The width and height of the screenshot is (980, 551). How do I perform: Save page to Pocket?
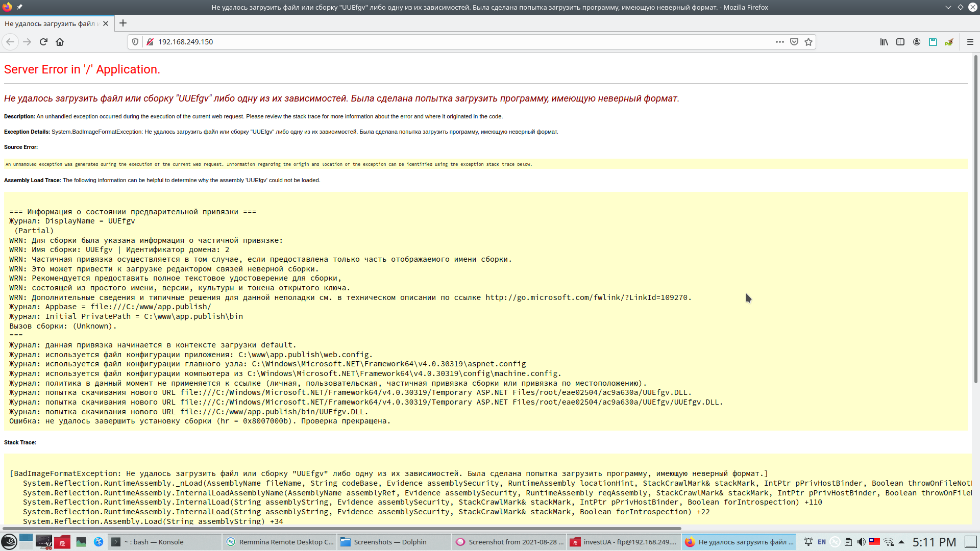point(794,42)
